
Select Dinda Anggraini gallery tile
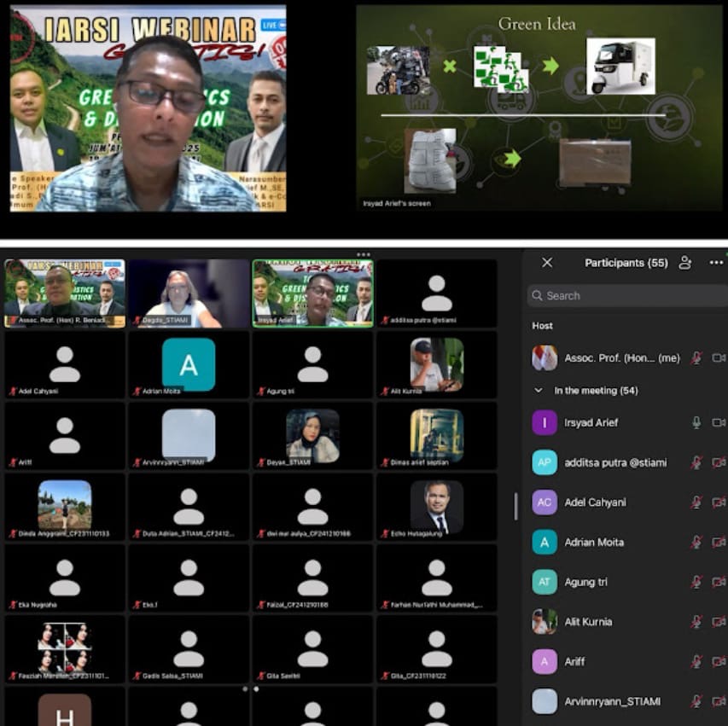click(65, 507)
